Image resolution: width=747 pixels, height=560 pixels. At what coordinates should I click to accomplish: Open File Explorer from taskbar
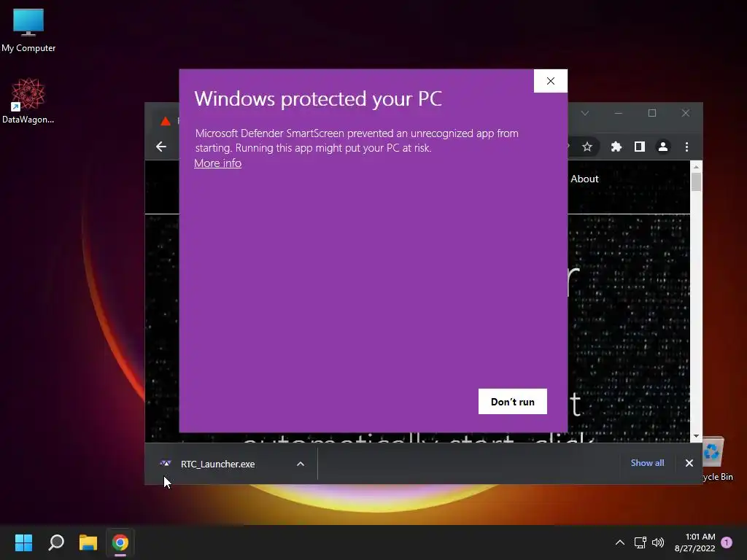pos(88,542)
